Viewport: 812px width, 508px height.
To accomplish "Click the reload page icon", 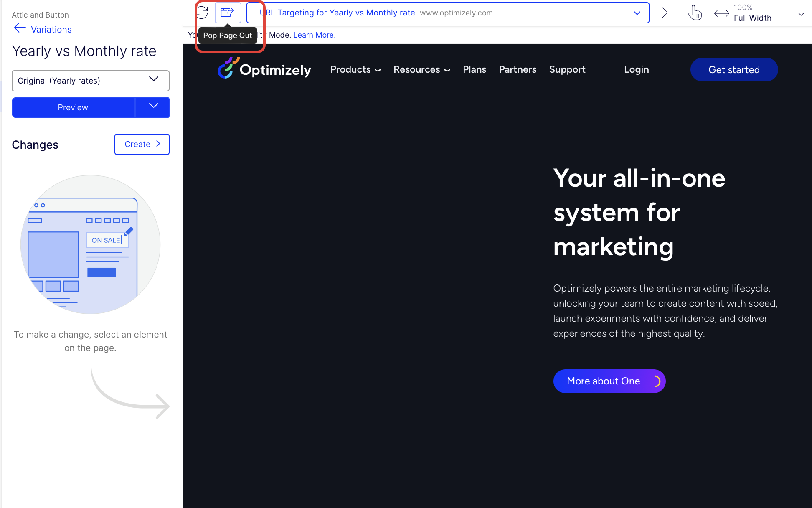I will [x=202, y=13].
